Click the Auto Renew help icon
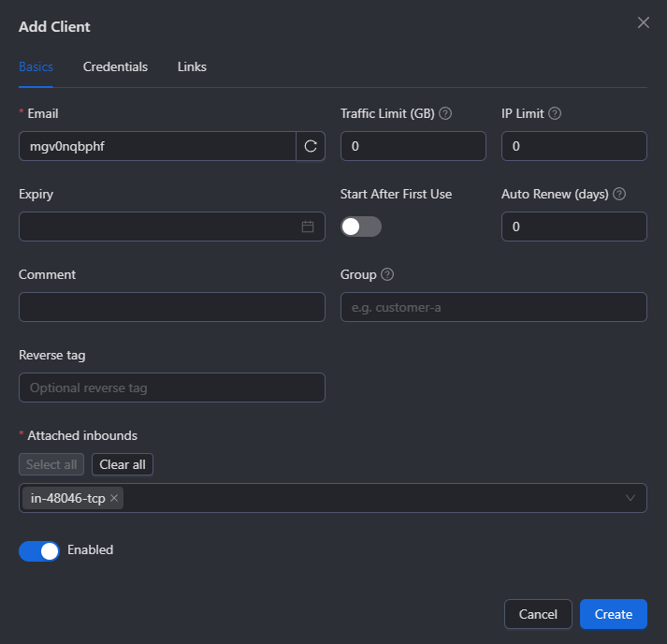667x644 pixels. coord(619,194)
